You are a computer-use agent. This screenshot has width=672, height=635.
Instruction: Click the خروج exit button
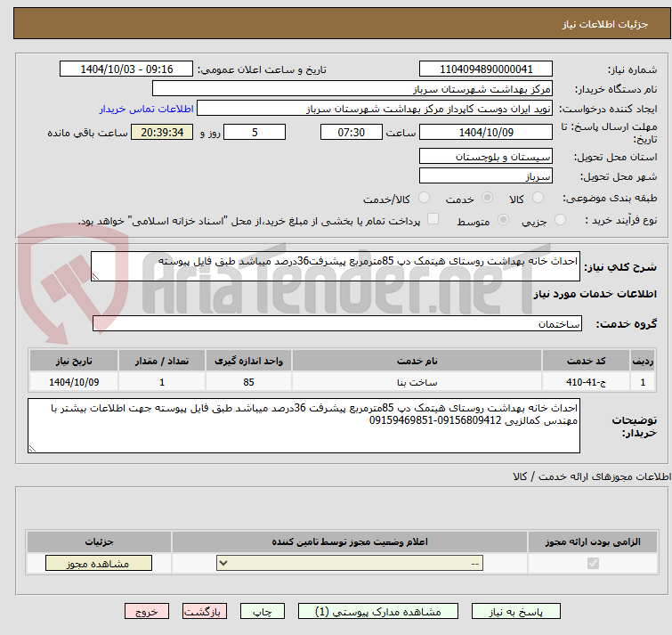click(x=146, y=612)
